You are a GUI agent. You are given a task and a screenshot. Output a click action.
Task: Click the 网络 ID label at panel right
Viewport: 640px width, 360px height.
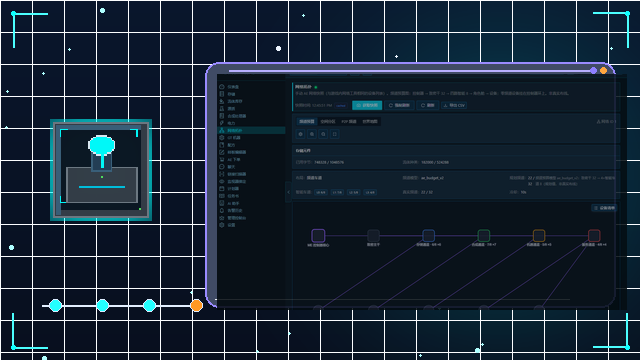[606, 122]
